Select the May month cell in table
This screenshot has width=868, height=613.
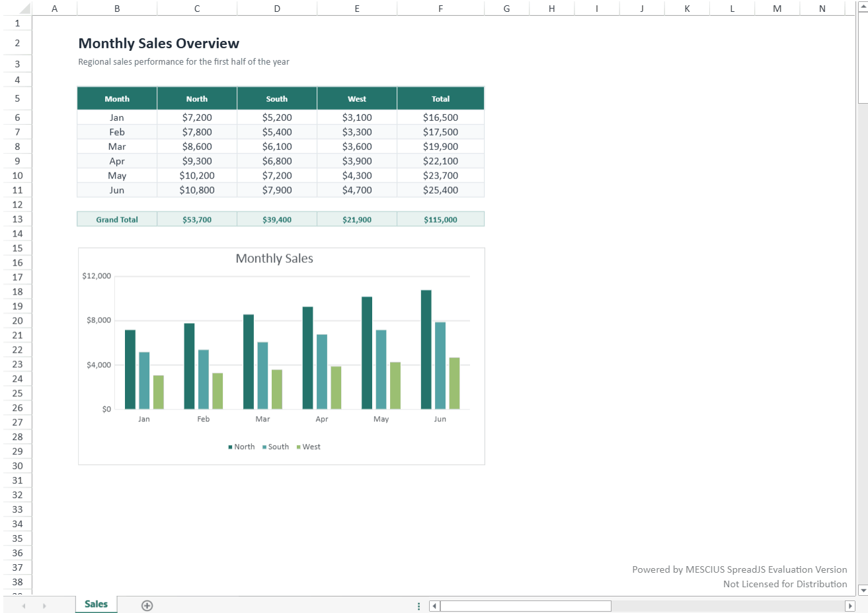coord(117,176)
